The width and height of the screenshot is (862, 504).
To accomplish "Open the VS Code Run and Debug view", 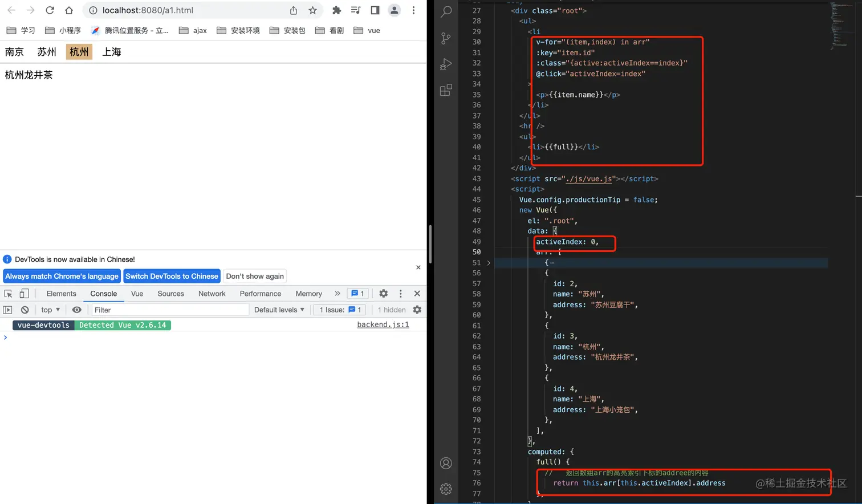I will (446, 64).
